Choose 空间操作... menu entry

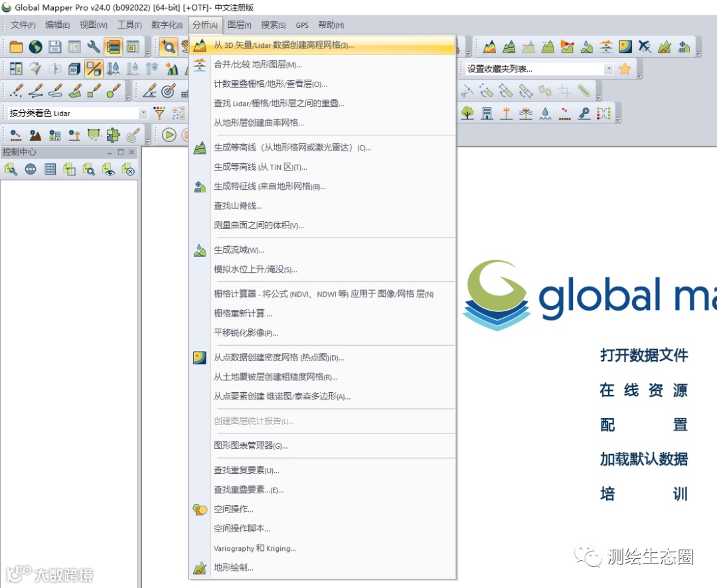(x=323, y=509)
